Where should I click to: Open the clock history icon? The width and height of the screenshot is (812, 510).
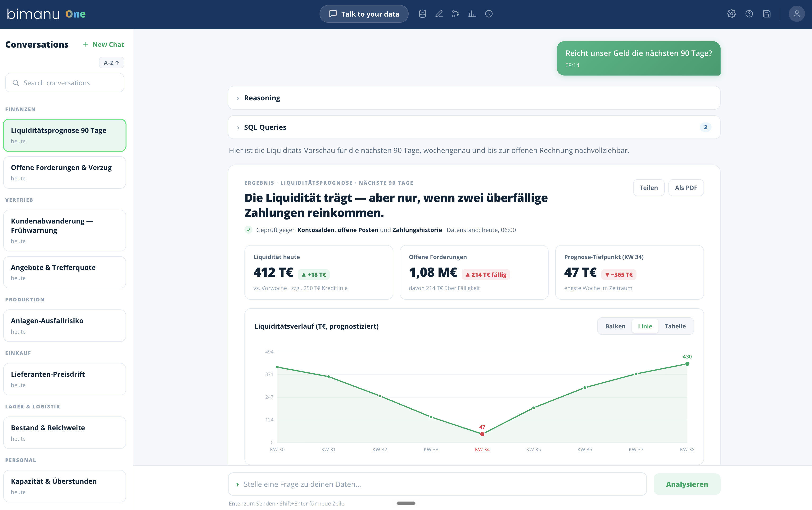coord(489,14)
